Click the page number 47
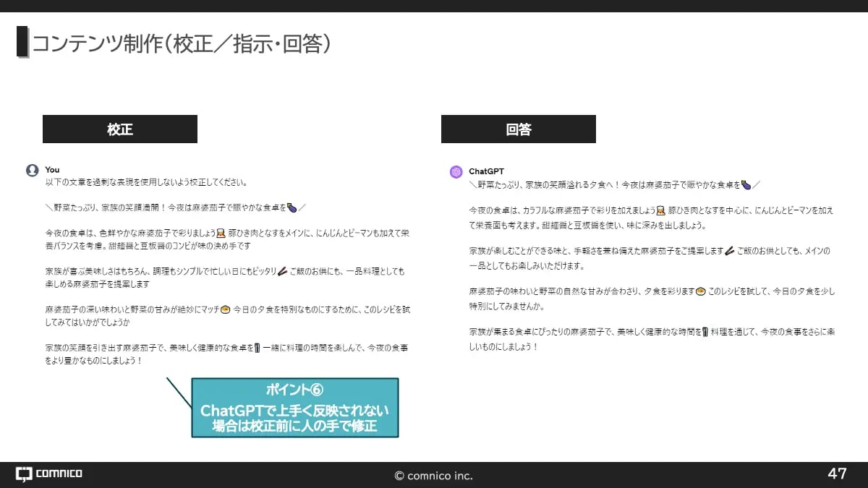Image resolution: width=868 pixels, height=488 pixels. [x=837, y=474]
